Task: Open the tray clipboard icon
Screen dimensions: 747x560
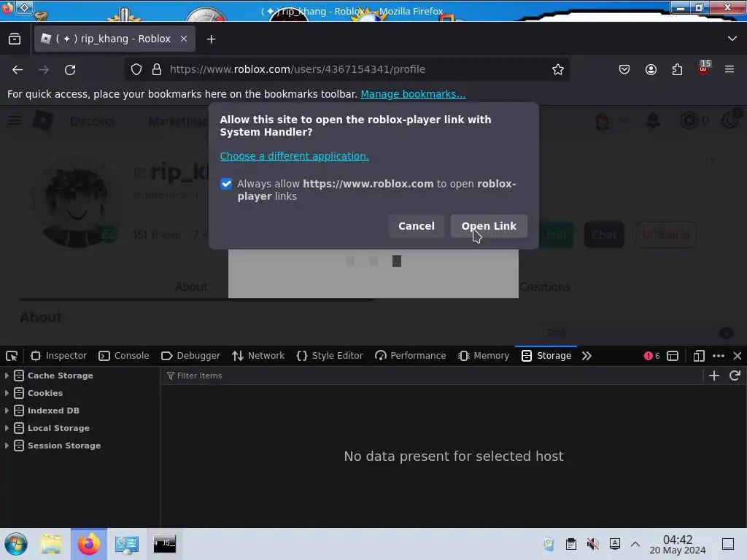Action: coord(570,544)
